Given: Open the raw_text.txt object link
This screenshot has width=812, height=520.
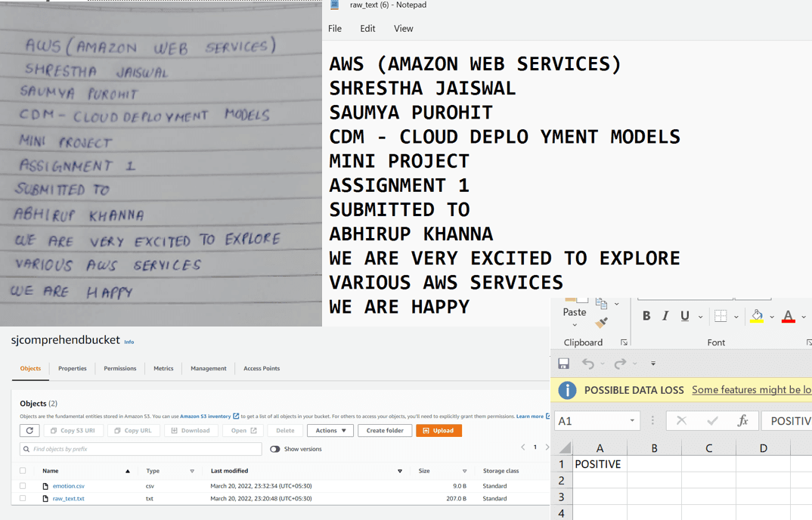Looking at the screenshot, I should [68, 498].
